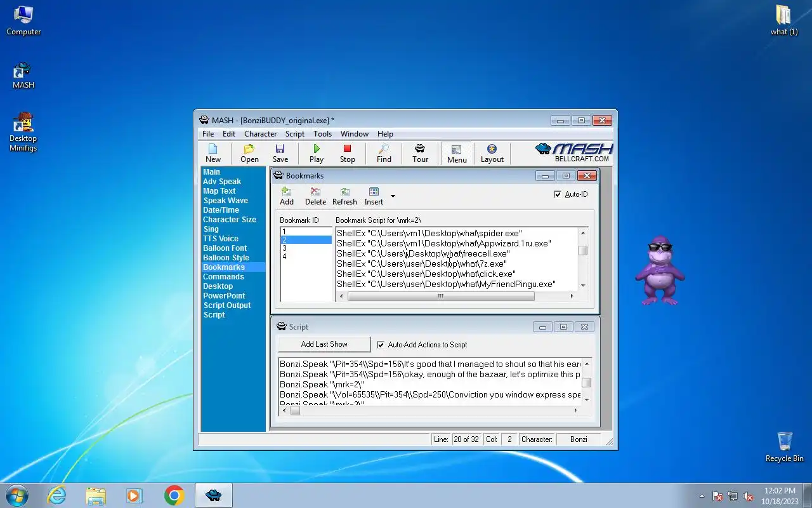Viewport: 812px width, 508px height.
Task: Select Commands in the side panel
Action: [223, 277]
